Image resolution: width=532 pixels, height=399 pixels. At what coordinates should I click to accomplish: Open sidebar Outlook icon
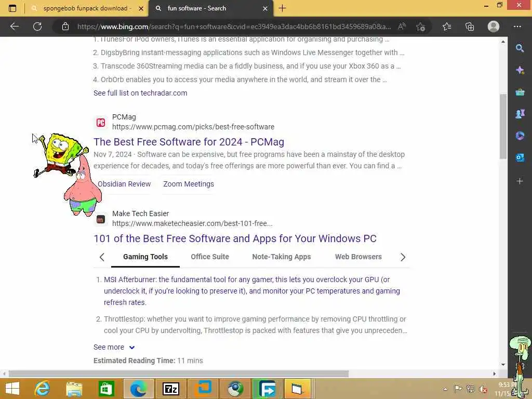tap(520, 157)
